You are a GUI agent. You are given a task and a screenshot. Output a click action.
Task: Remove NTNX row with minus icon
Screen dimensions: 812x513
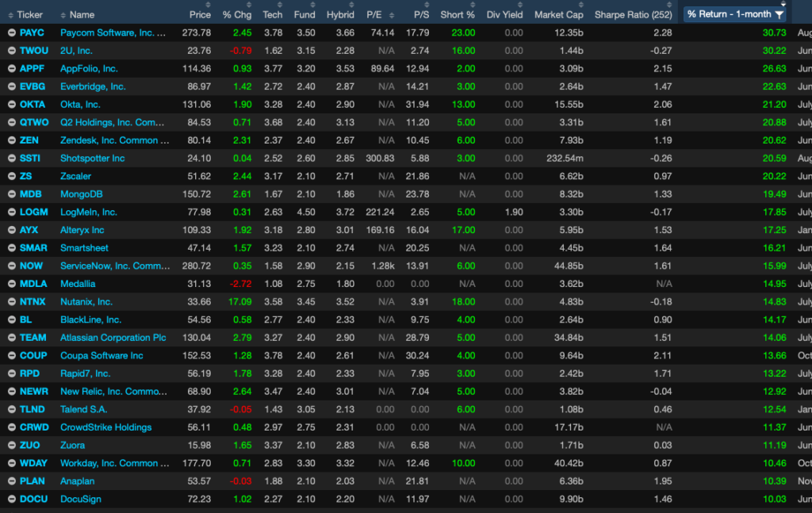11,302
